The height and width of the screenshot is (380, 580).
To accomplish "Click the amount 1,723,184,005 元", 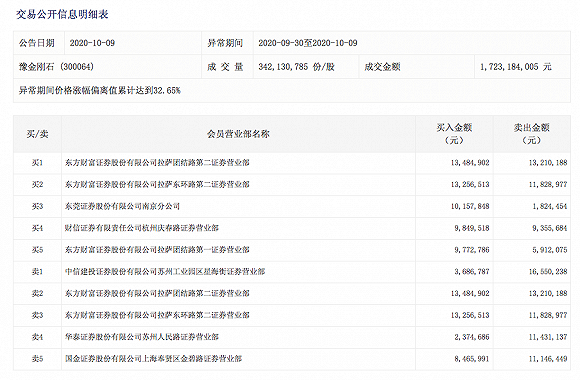I will pyautogui.click(x=516, y=67).
